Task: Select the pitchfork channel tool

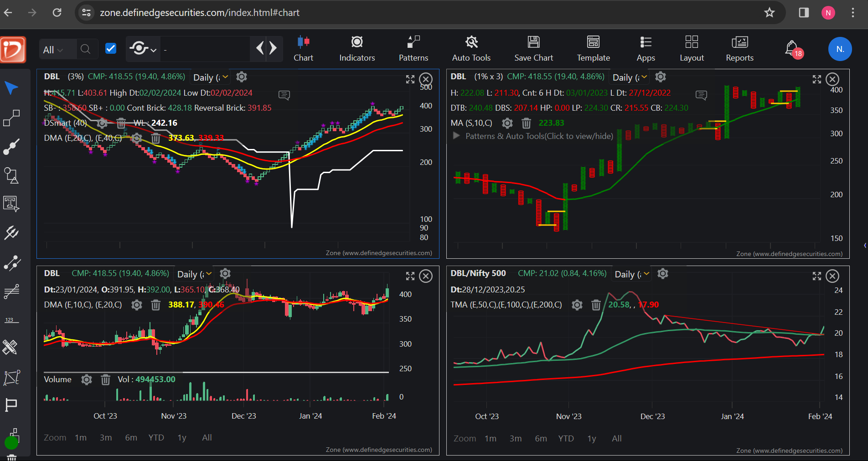Action: coord(11,233)
